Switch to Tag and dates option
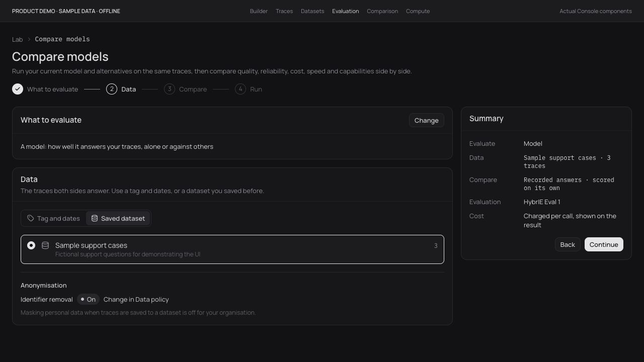The width and height of the screenshot is (644, 362). pos(54,218)
